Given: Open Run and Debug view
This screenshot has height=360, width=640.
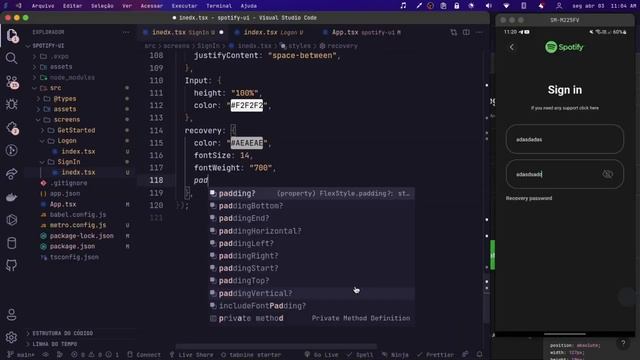Looking at the screenshot, I should [11, 104].
